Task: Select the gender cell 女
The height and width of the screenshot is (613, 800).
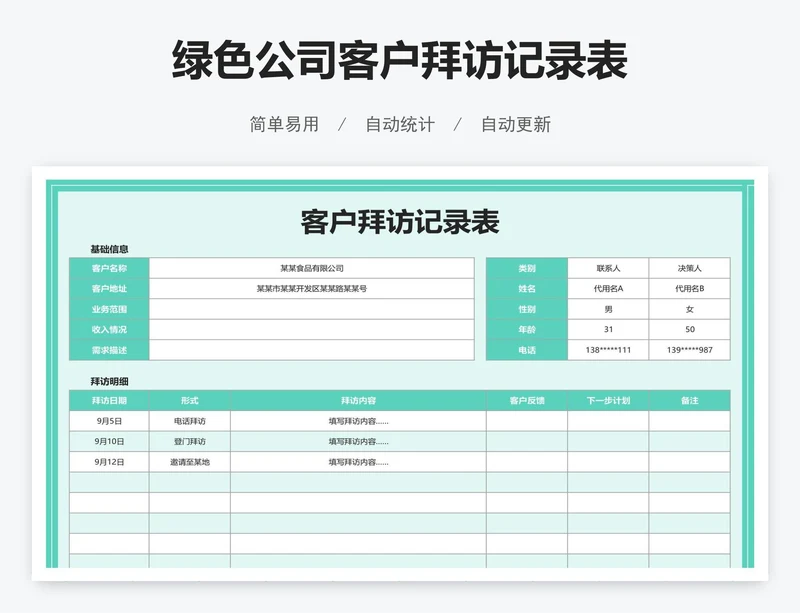Action: [x=690, y=309]
